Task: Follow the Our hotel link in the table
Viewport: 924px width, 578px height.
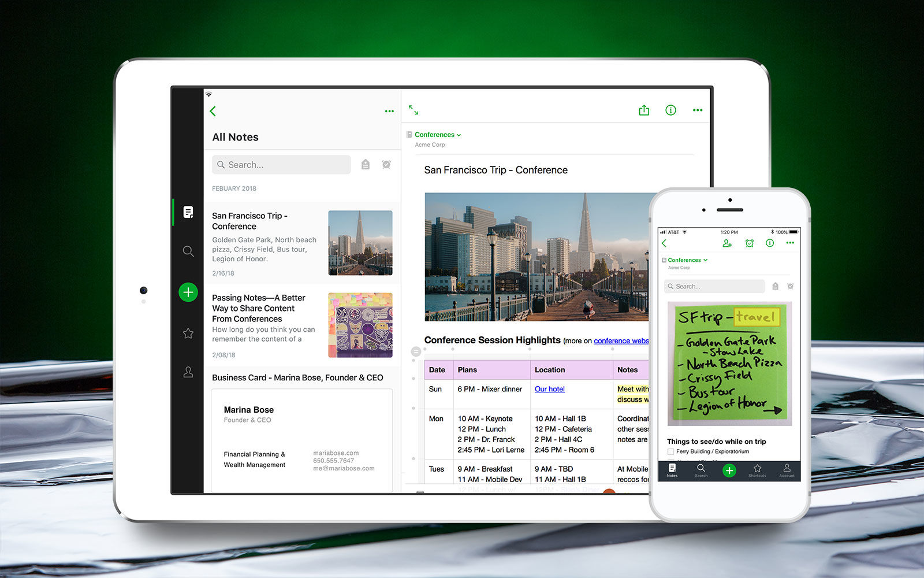Action: (x=549, y=388)
